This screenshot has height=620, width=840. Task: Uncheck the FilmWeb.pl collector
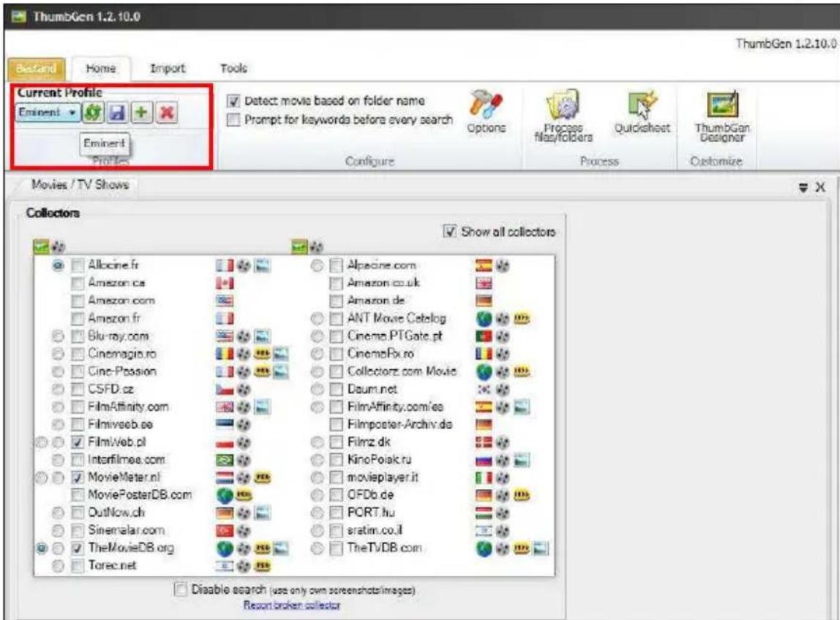tap(78, 442)
